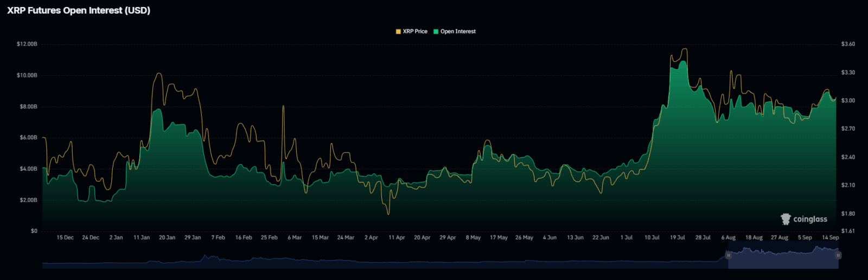Toggle the Open Interest legend series
Screen dimensions: 868x280
[x=455, y=31]
